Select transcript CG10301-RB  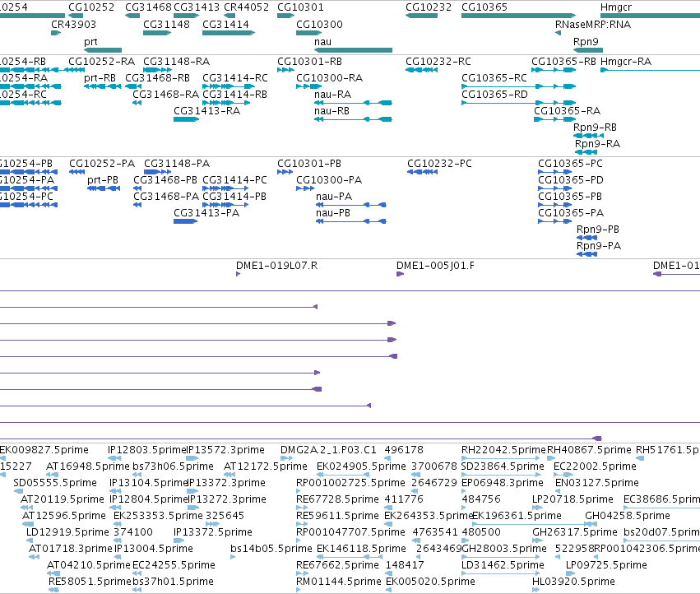click(285, 70)
